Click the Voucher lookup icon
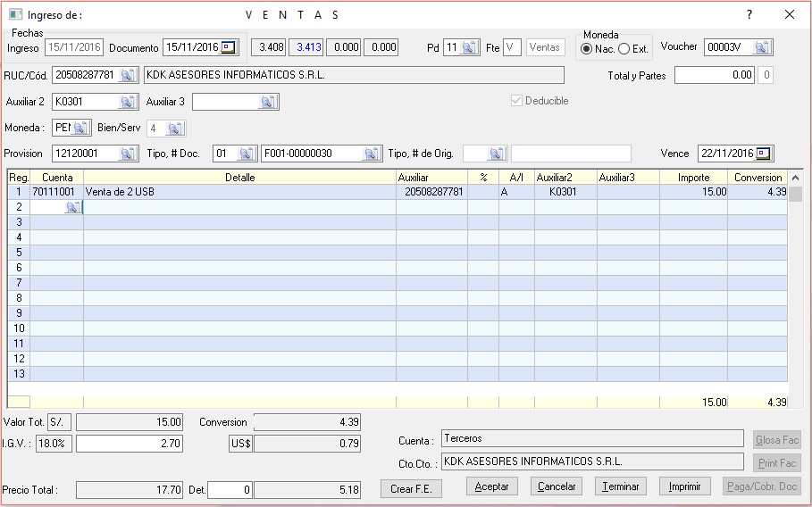The width and height of the screenshot is (812, 507). point(762,47)
